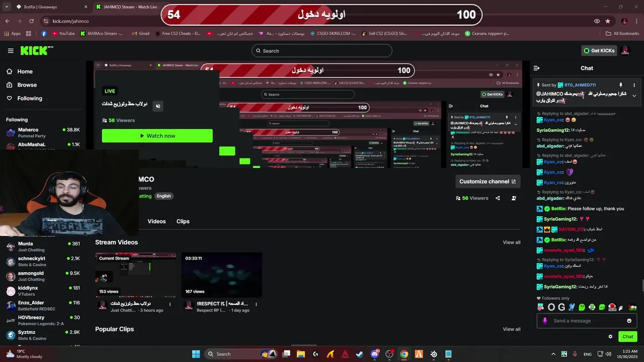
Task: Click the Kick search field
Action: click(x=322, y=51)
